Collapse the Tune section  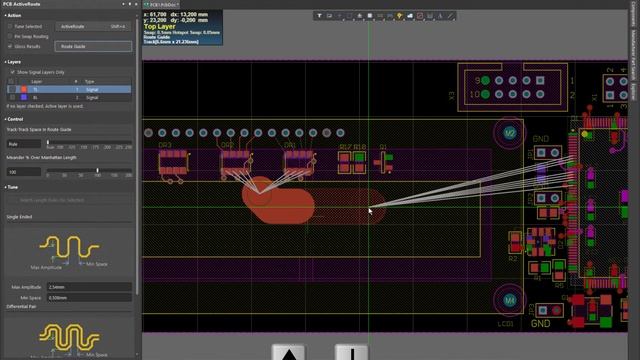tap(5, 187)
